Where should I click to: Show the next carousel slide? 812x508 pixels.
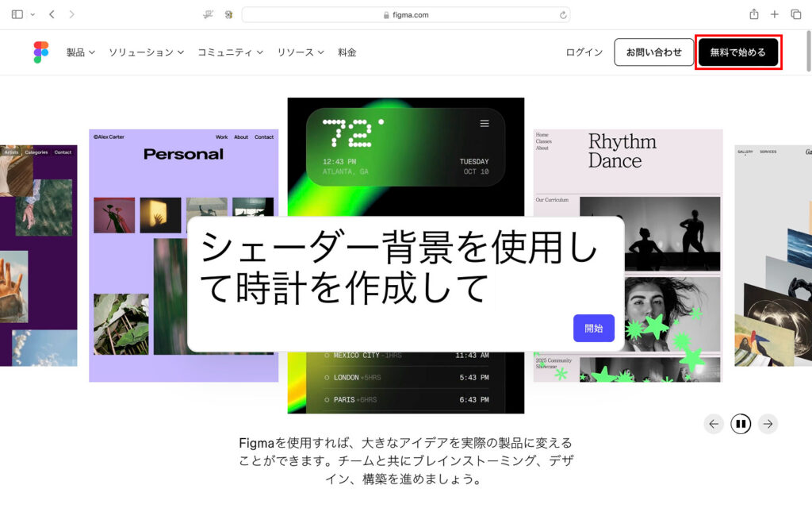click(768, 424)
